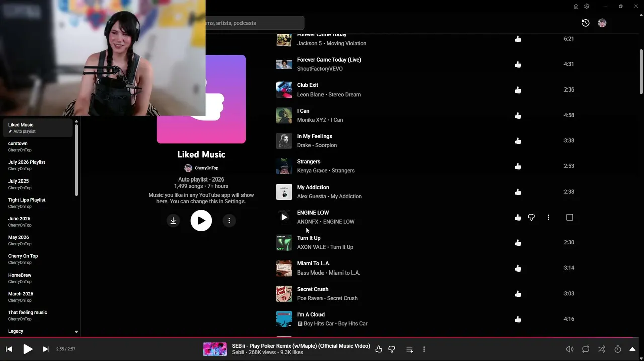The image size is (644, 362).
Task: Open the sleep timer
Action: point(618,349)
